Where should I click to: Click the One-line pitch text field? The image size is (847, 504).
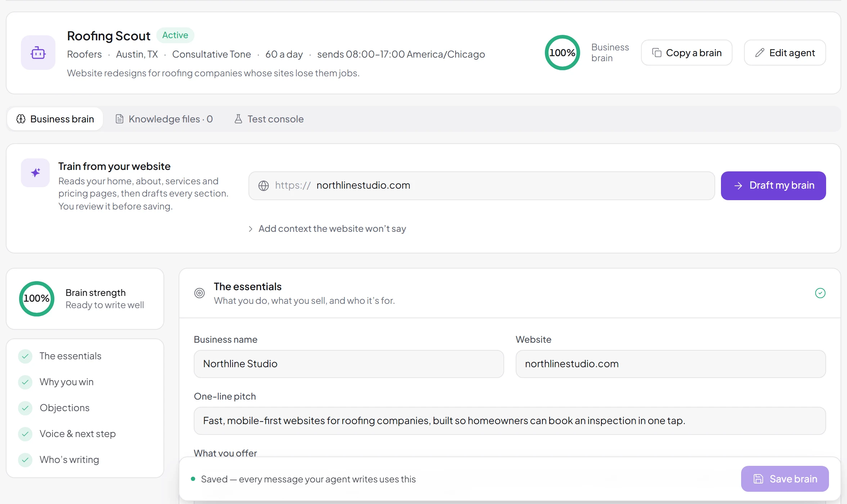coord(510,421)
